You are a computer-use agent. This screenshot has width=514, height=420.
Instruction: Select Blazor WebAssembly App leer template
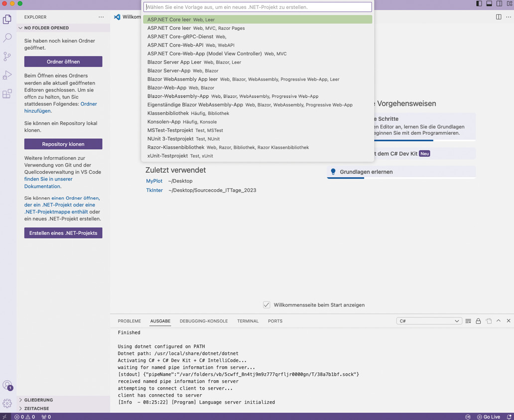coord(257,79)
